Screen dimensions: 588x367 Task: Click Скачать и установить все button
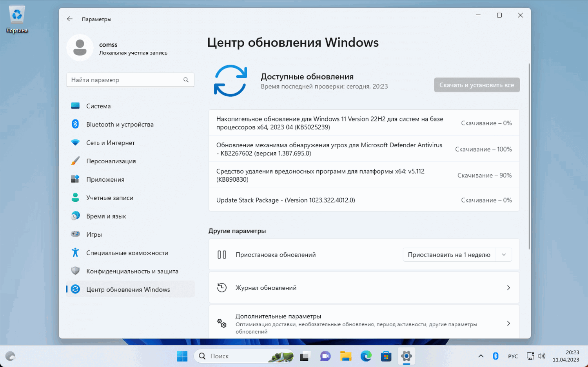tap(477, 85)
